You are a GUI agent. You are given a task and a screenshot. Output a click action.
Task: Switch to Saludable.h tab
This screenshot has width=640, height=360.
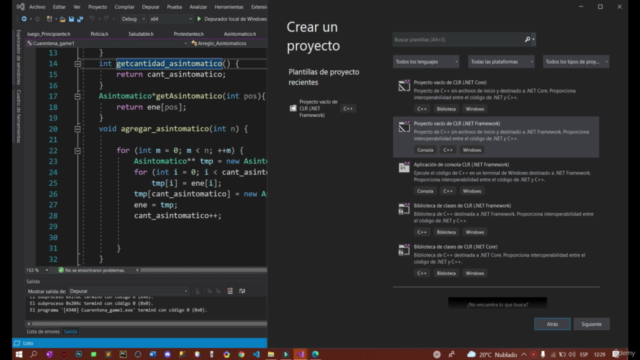(141, 34)
